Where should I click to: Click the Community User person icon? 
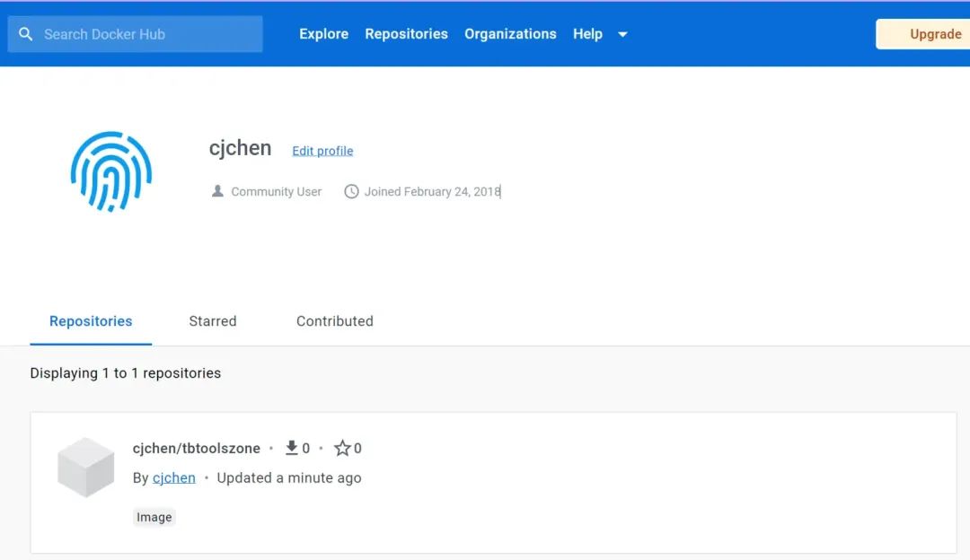pos(217,191)
